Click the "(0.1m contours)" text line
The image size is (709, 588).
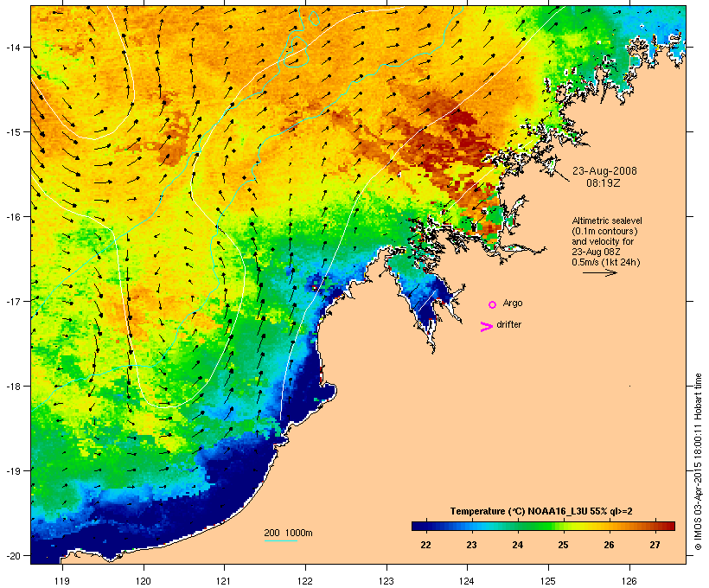point(604,231)
